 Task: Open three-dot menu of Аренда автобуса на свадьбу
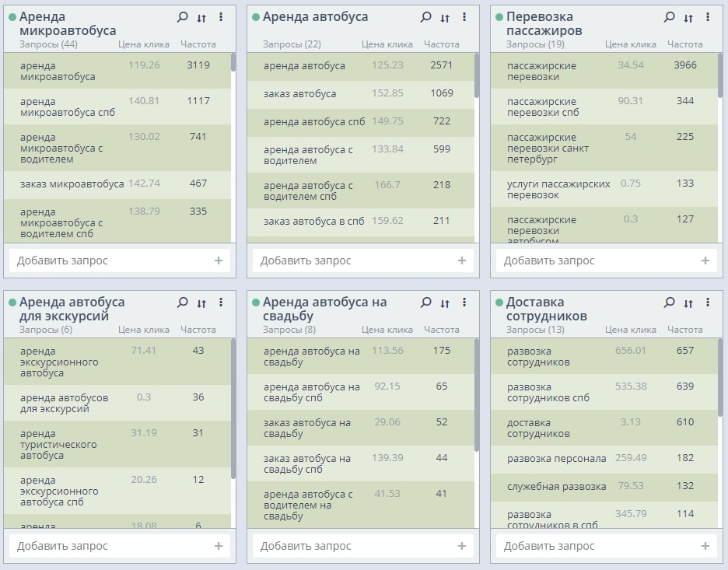click(464, 302)
